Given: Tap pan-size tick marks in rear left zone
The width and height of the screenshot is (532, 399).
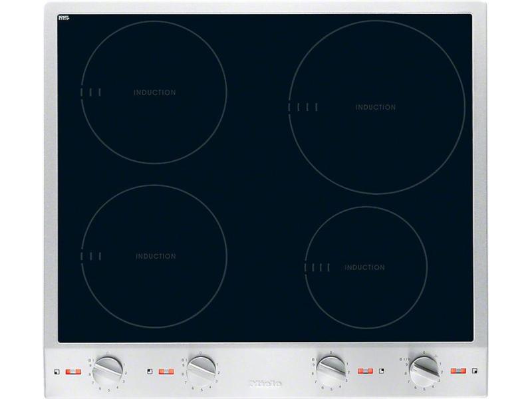Looking at the screenshot, I should click(90, 92).
